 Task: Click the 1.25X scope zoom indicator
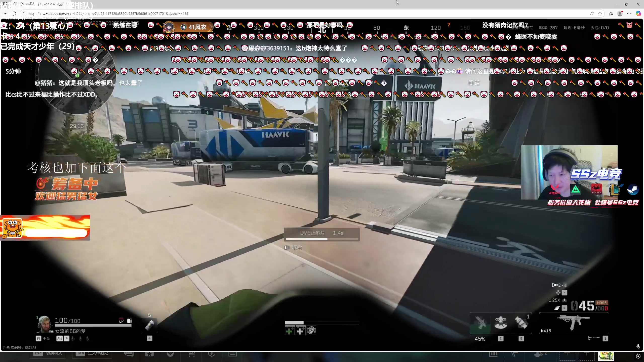(x=554, y=300)
